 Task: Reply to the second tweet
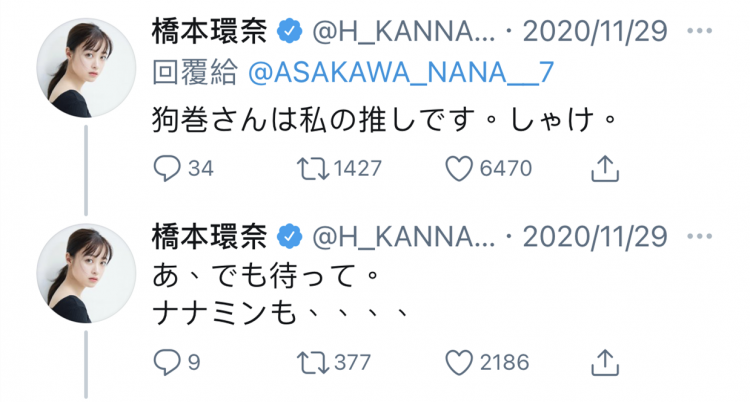[166, 360]
